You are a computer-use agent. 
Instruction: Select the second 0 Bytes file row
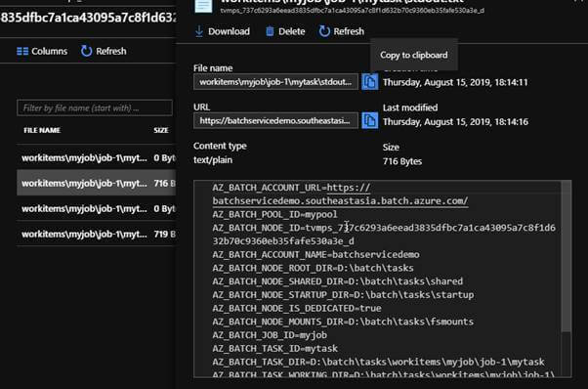(96, 208)
